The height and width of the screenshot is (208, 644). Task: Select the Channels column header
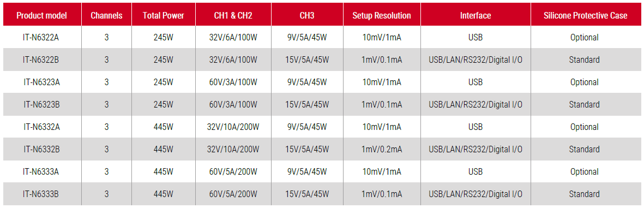106,16
